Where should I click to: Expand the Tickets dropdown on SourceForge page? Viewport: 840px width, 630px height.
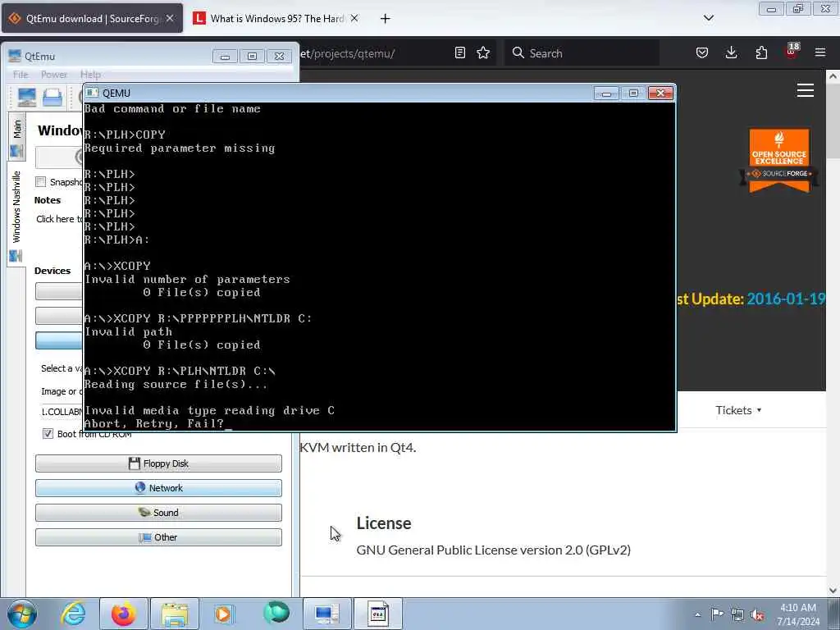click(x=738, y=410)
